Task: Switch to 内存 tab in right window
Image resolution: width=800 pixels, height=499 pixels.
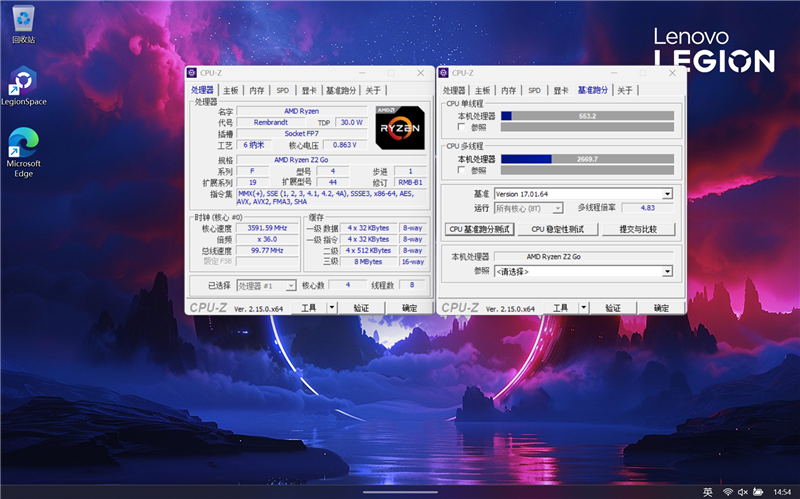Action: click(x=509, y=90)
